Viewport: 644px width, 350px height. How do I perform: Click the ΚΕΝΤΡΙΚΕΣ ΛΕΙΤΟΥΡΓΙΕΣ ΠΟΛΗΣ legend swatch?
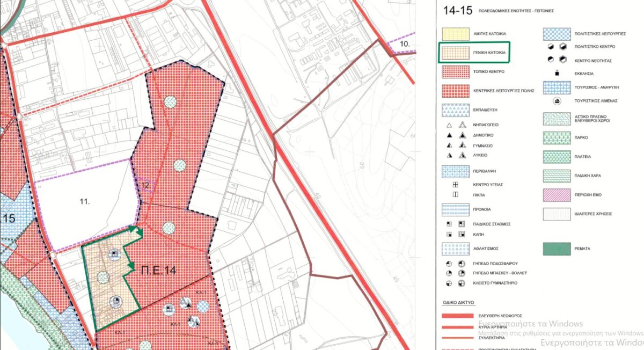pyautogui.click(x=455, y=91)
